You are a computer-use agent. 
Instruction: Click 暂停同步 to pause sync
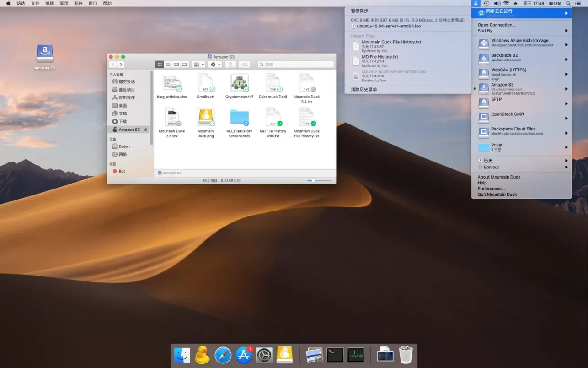(x=359, y=11)
